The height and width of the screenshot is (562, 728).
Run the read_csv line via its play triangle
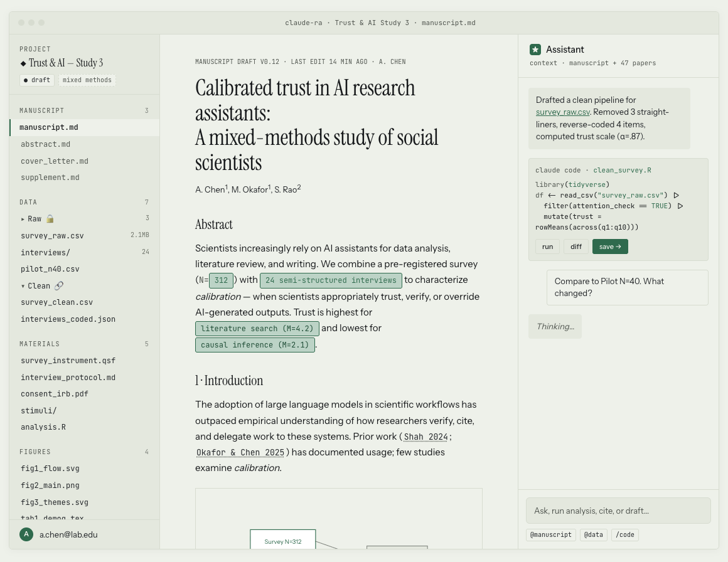click(x=677, y=195)
